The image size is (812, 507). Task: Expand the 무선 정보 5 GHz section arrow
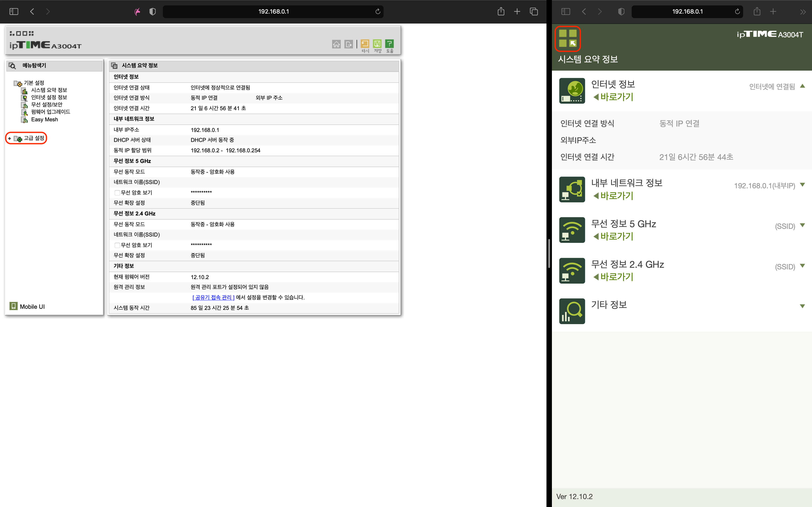coord(802,225)
